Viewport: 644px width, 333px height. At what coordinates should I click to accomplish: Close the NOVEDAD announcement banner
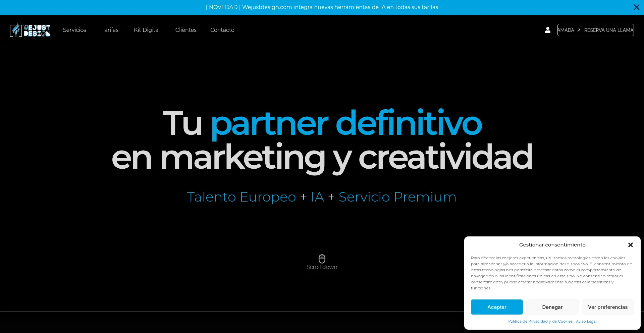[636, 7]
